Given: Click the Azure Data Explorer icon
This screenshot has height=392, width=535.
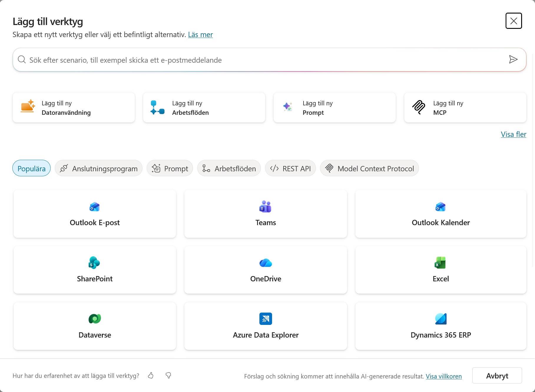Looking at the screenshot, I should 266,319.
